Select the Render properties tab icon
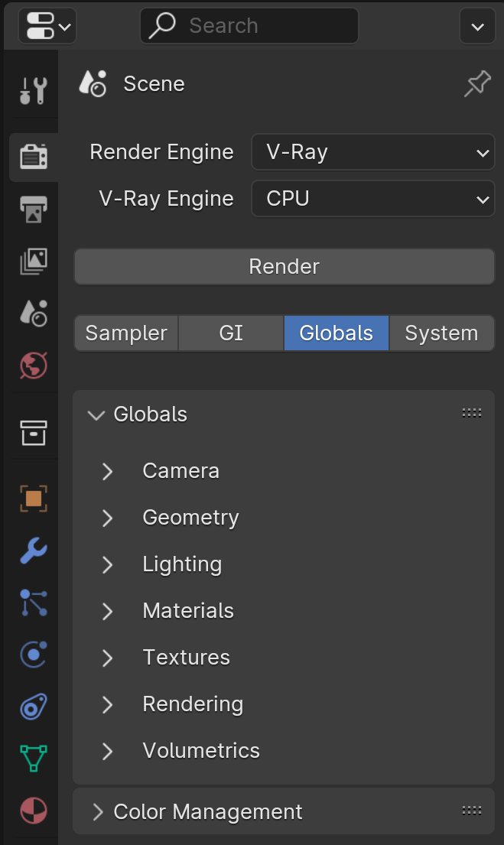Viewport: 504px width, 845px height. click(33, 157)
